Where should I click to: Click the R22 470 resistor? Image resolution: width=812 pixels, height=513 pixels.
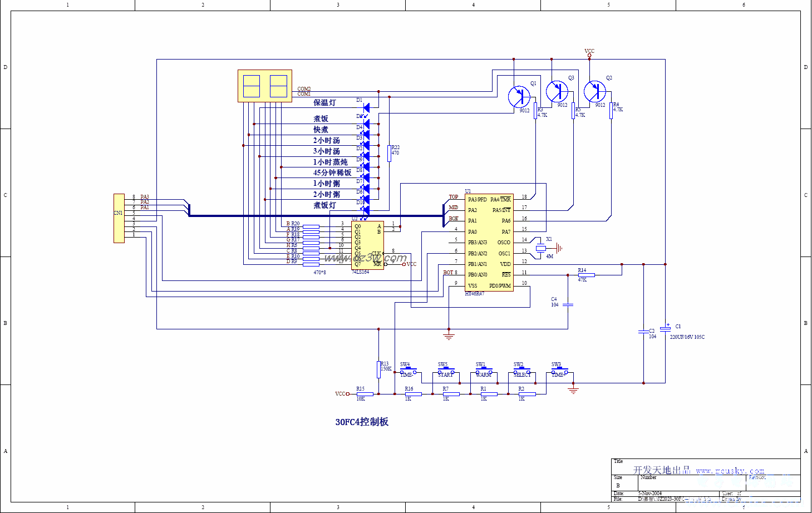click(x=389, y=153)
